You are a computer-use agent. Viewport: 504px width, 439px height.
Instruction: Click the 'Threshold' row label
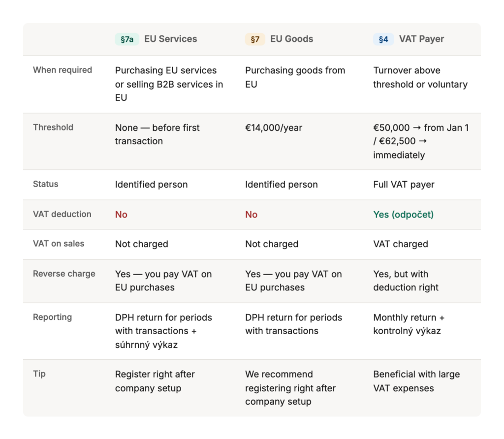click(x=53, y=127)
